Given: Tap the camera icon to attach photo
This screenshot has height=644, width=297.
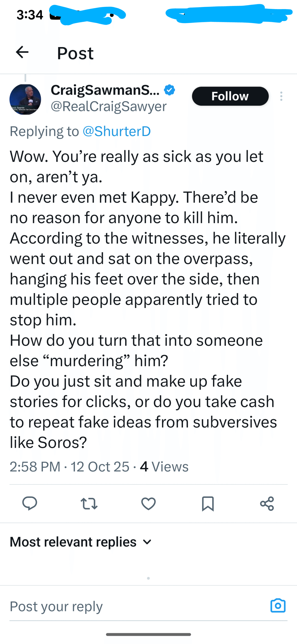Looking at the screenshot, I should [278, 606].
